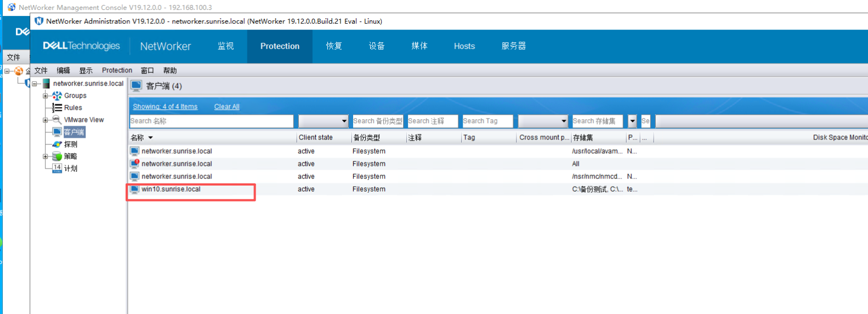Click orange enterprise icon in Console window tree
The height and width of the screenshot is (314, 868).
(x=19, y=71)
